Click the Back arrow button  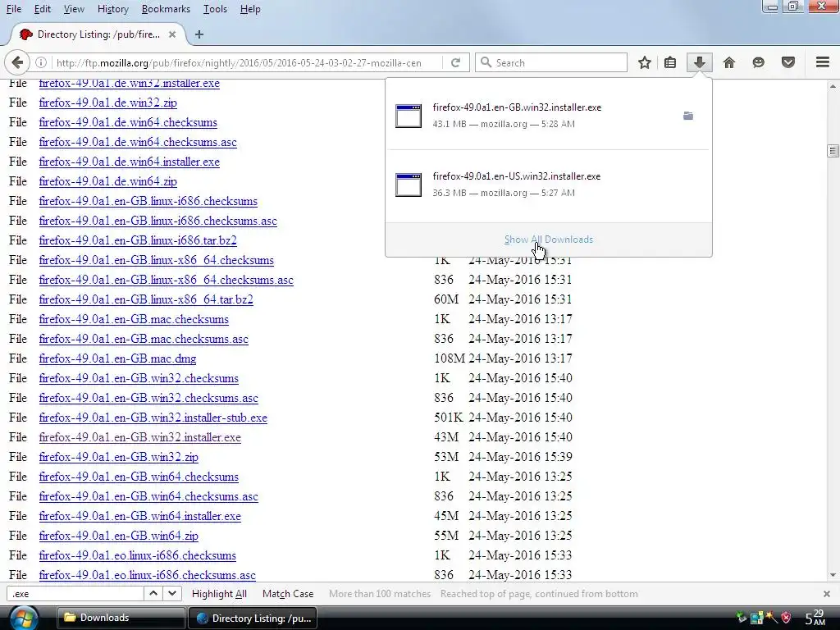pyautogui.click(x=16, y=62)
